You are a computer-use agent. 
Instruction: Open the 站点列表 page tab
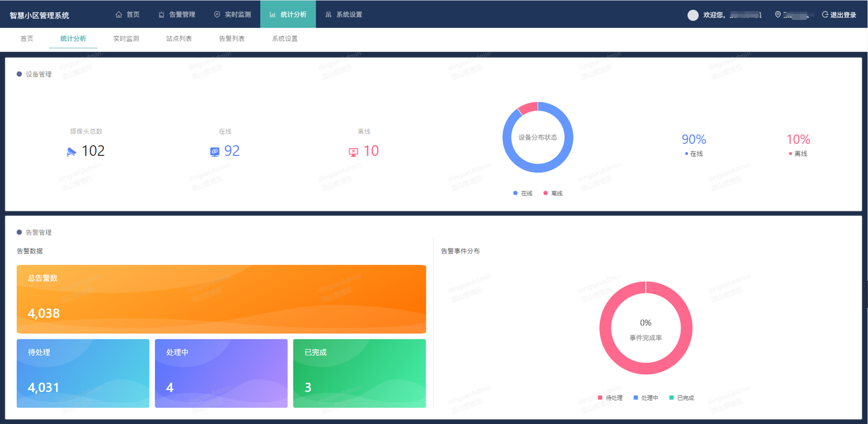pos(179,39)
